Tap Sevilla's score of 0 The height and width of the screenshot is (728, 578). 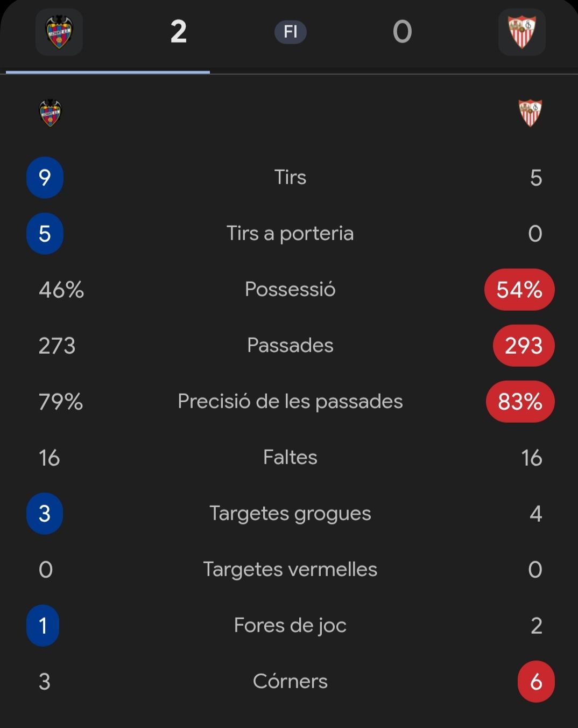click(402, 32)
